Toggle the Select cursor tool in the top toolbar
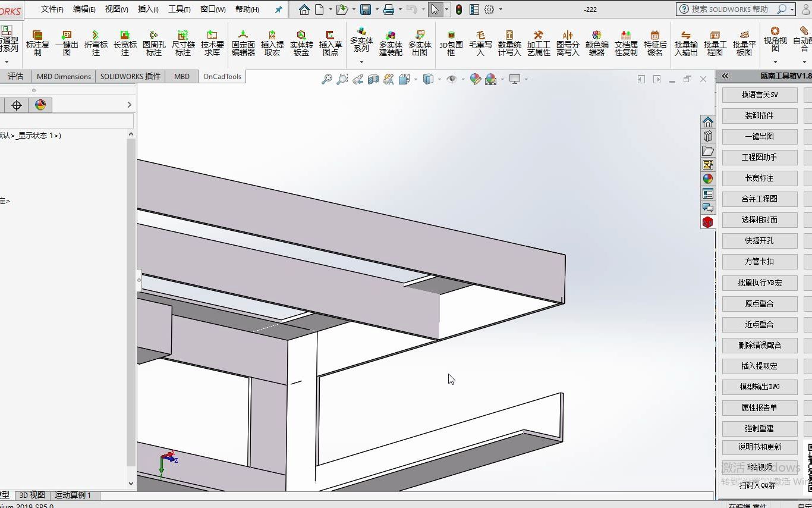Image resolution: width=812 pixels, height=508 pixels. pyautogui.click(x=435, y=9)
